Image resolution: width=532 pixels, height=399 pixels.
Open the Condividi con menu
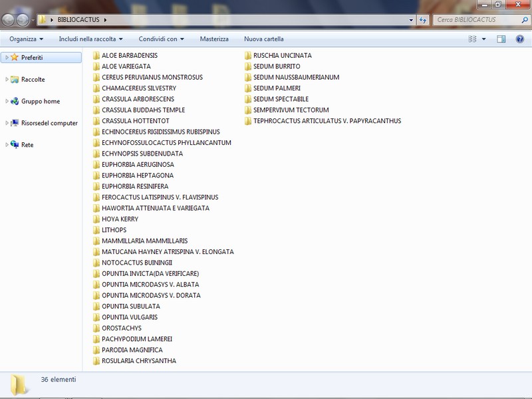tap(161, 39)
